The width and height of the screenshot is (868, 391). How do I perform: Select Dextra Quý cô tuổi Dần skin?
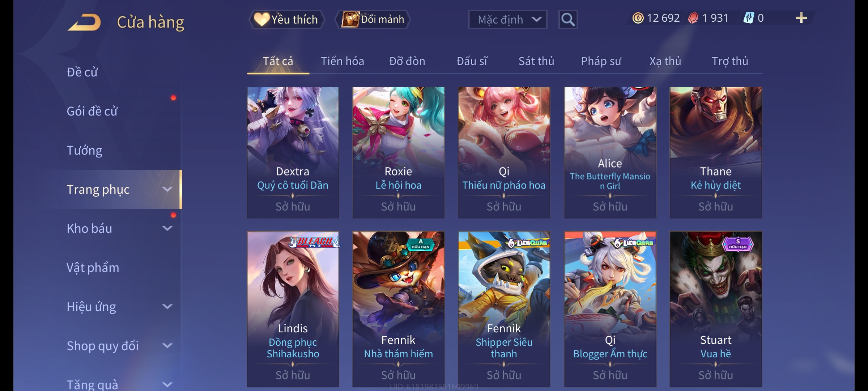point(293,152)
